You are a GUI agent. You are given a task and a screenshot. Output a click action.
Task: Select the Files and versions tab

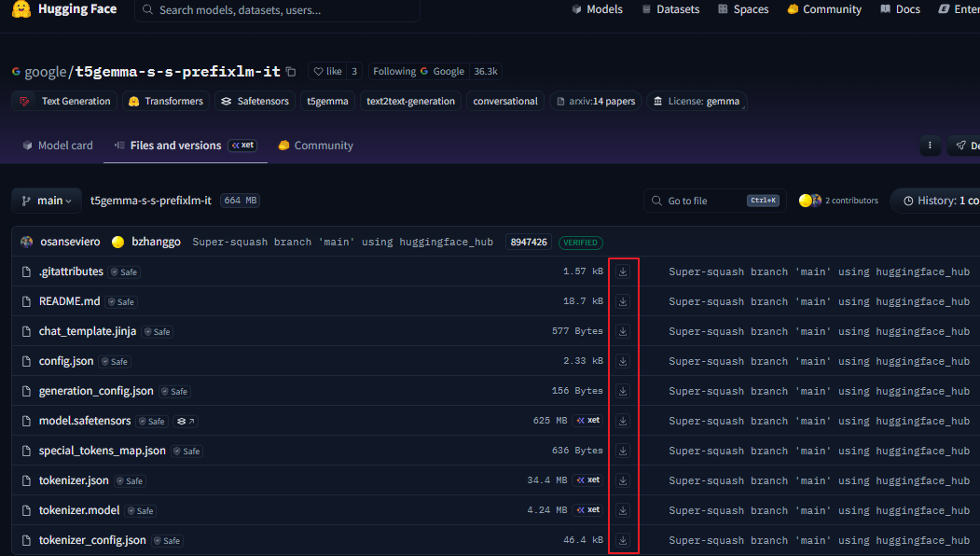[186, 146]
